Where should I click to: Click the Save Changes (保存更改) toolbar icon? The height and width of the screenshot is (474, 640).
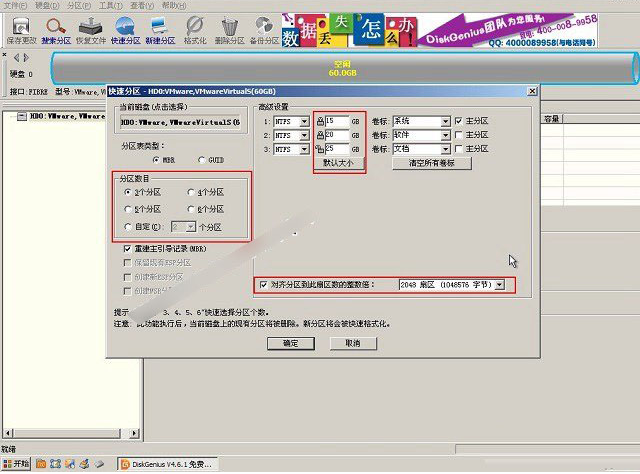21,30
